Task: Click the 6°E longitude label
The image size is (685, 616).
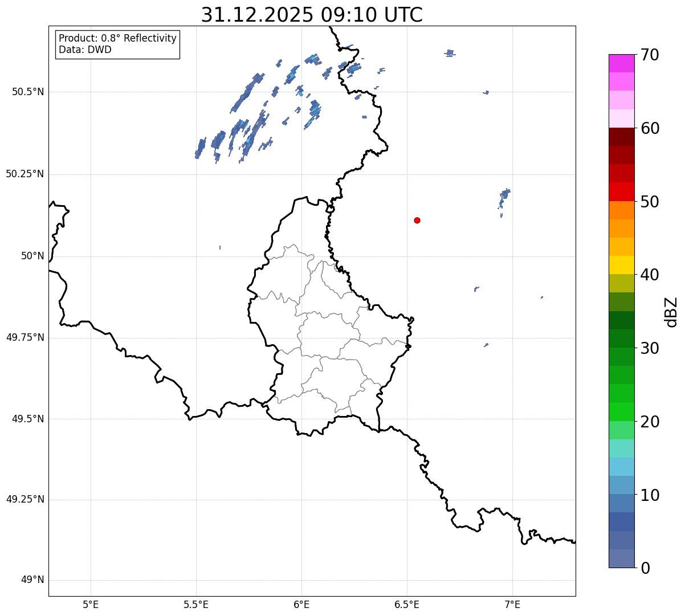Action: click(301, 605)
